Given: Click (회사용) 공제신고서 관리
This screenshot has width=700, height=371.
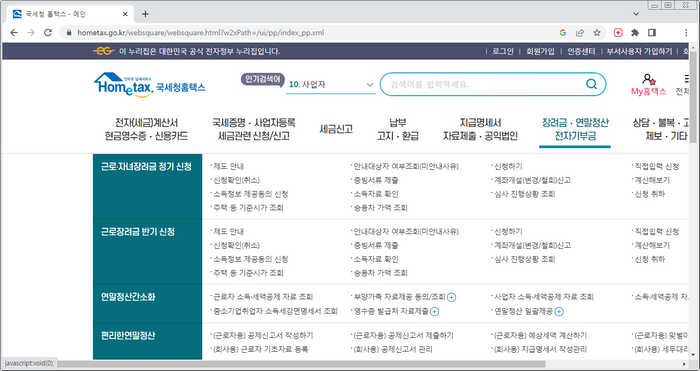Looking at the screenshot, I should coord(393,349).
